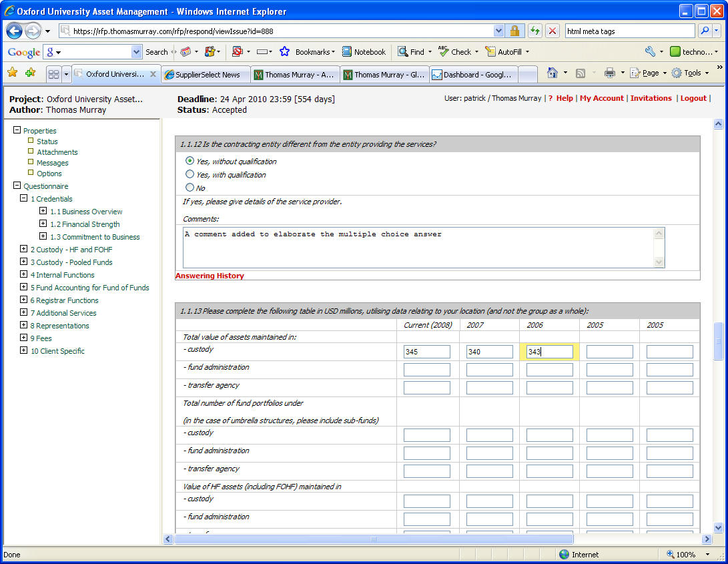The height and width of the screenshot is (564, 728).
Task: Run the spelling Check tool
Action: pos(443,51)
